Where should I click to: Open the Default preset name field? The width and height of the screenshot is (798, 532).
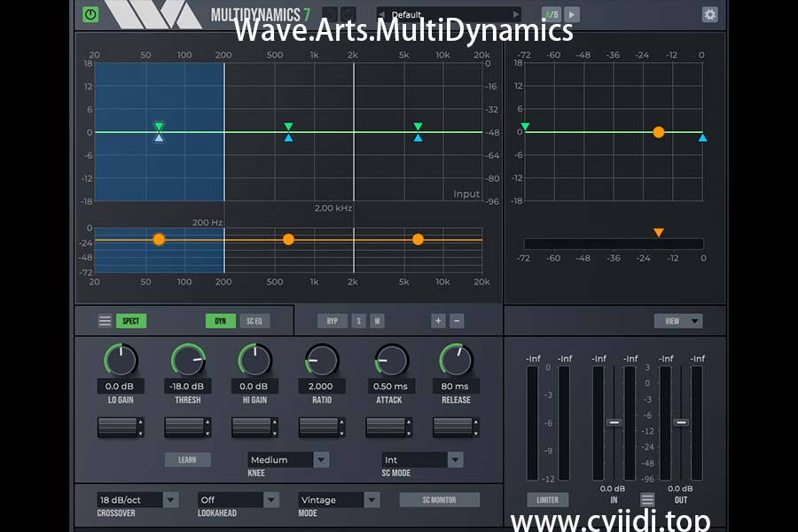tap(449, 14)
